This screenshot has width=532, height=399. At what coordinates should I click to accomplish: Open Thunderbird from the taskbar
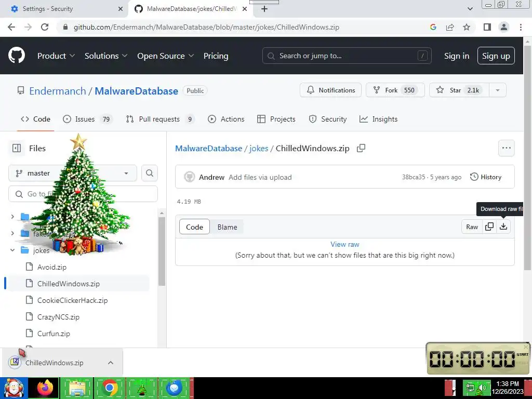174,388
